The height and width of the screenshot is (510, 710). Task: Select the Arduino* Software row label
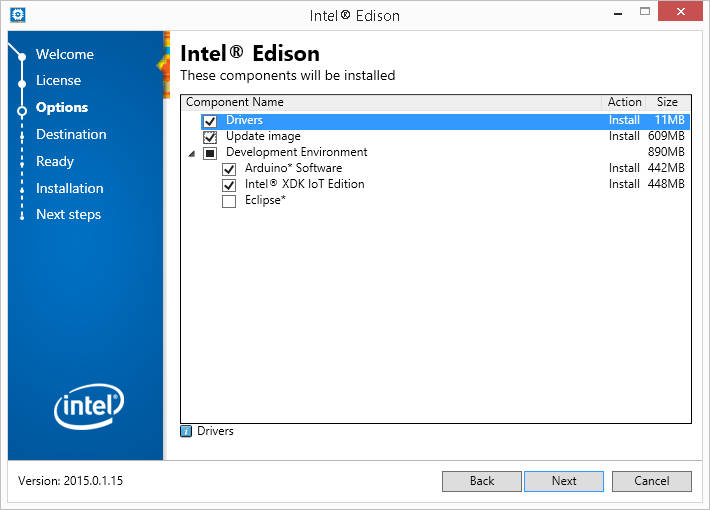(293, 168)
